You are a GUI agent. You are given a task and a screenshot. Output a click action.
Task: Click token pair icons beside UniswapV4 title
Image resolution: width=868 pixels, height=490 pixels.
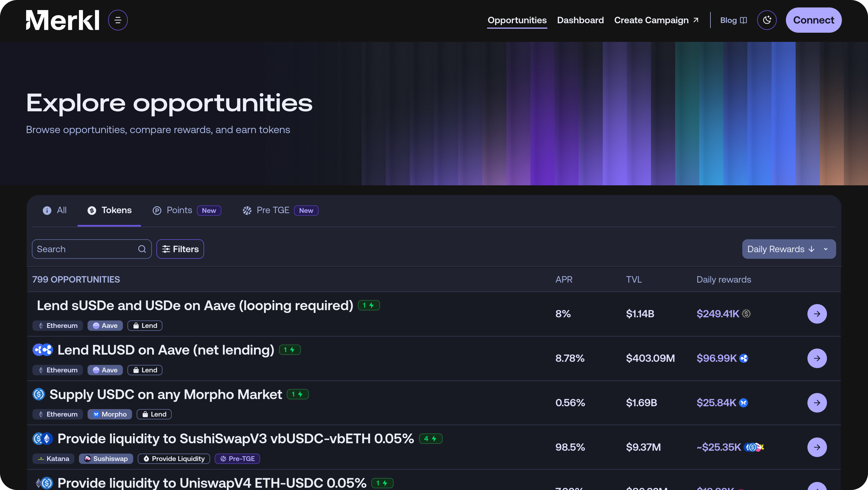[44, 483]
